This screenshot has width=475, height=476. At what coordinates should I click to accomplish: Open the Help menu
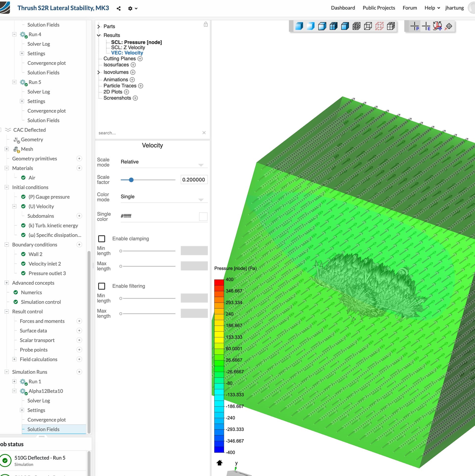(x=432, y=8)
